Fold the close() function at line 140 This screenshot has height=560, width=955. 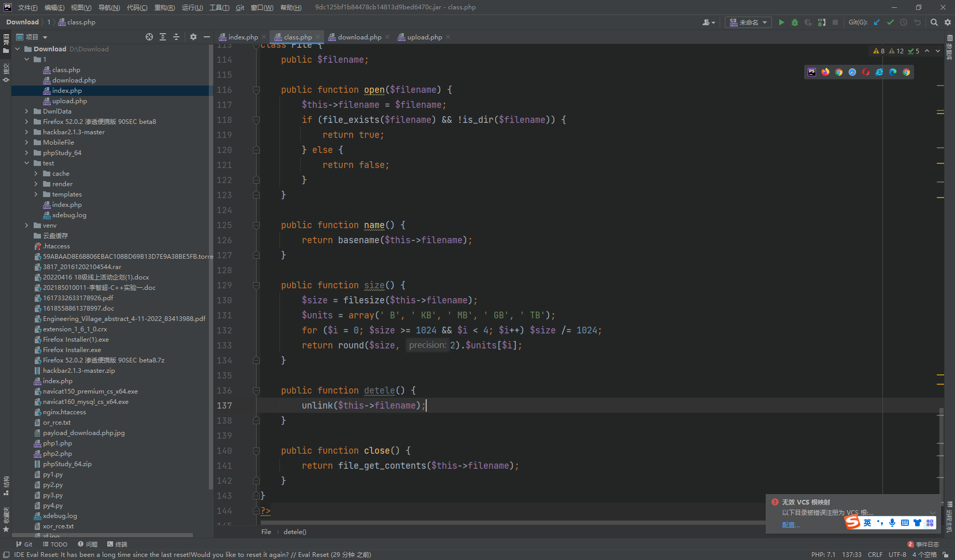tap(256, 451)
